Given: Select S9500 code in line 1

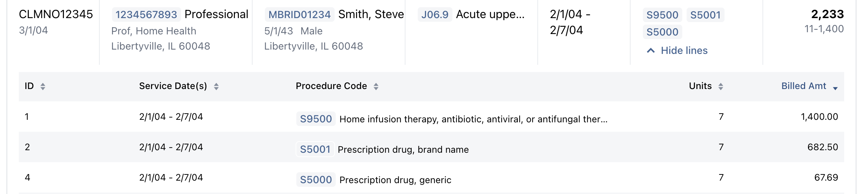Looking at the screenshot, I should [x=316, y=119].
